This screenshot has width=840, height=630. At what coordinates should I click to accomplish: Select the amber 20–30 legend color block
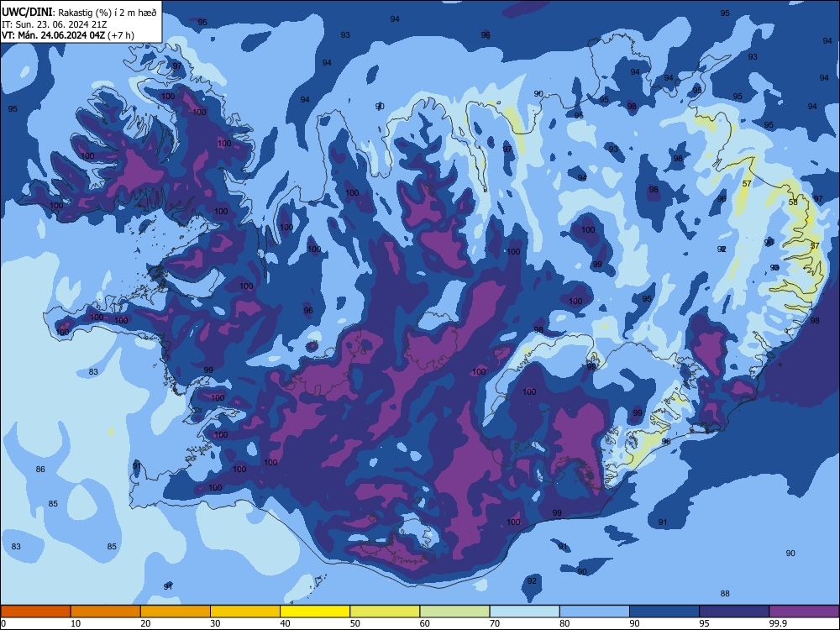(176, 612)
